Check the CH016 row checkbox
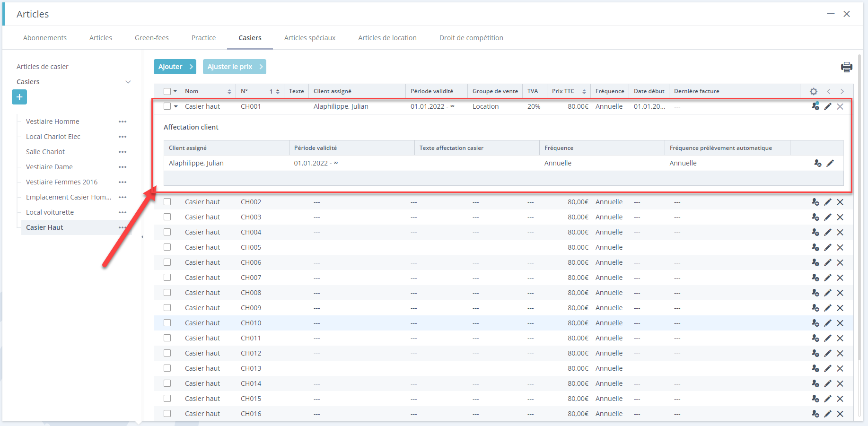This screenshot has height=426, width=868. click(x=167, y=414)
